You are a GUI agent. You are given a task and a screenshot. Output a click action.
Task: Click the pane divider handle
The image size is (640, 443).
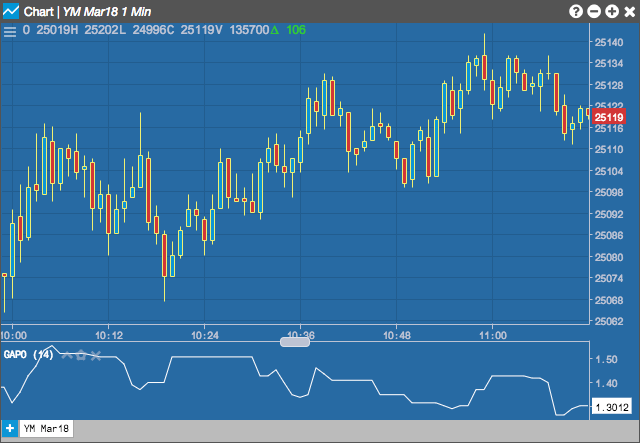(295, 342)
